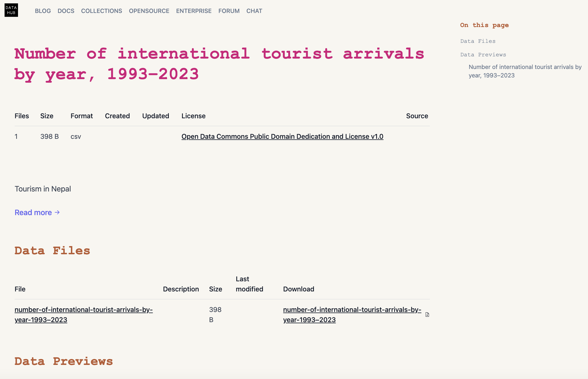
Task: Click the 'On this page' sidebar heading
Action: [484, 25]
